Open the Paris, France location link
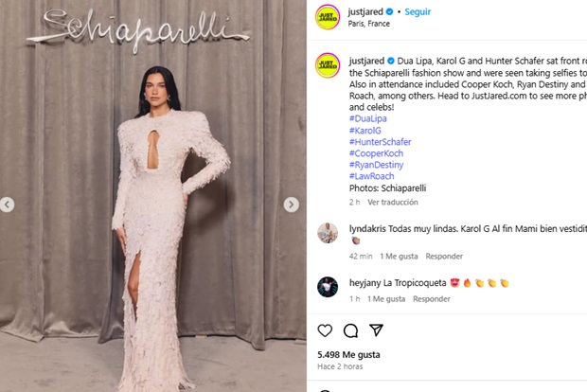Viewport: 587px width, 392px height. pos(368,24)
